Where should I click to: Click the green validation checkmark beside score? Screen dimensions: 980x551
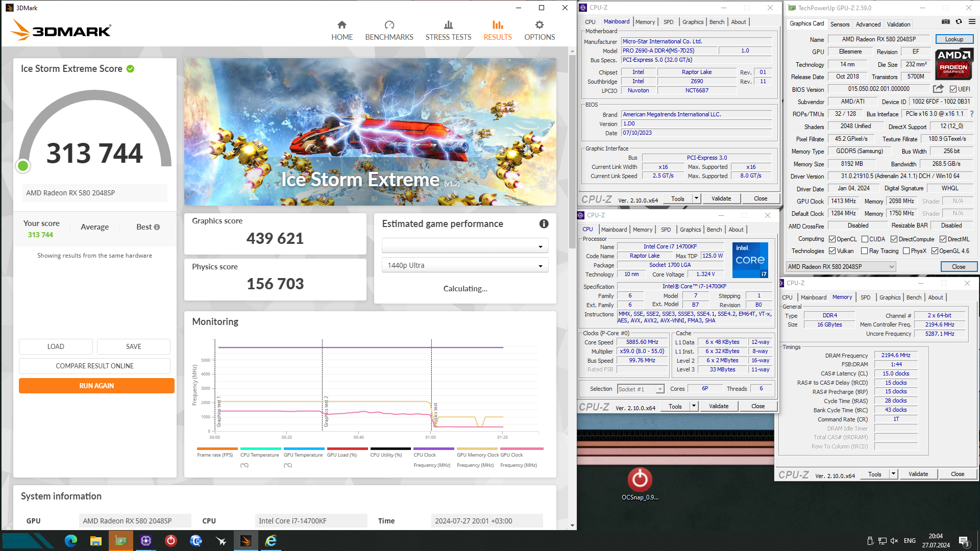131,69
